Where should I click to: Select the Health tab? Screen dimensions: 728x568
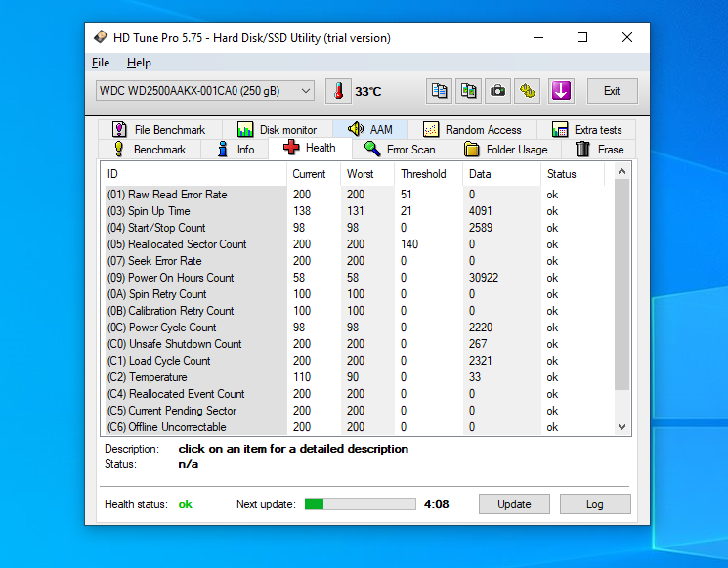310,148
